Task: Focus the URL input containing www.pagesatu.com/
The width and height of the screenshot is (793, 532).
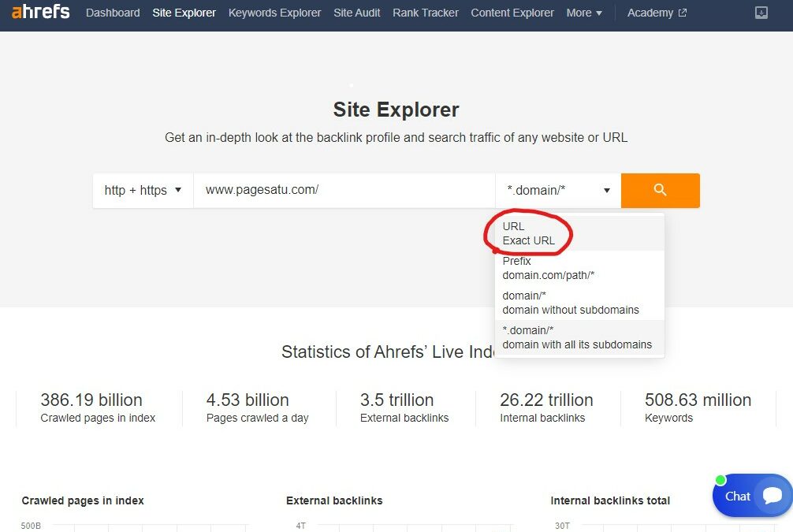Action: [344, 191]
